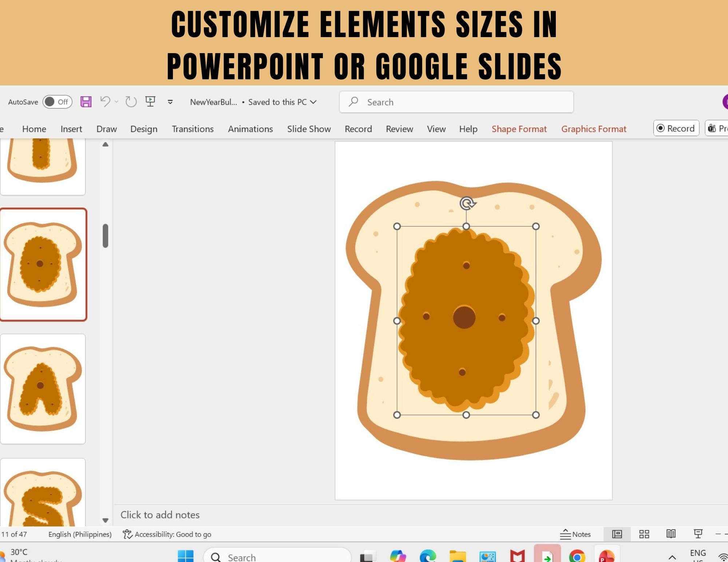The height and width of the screenshot is (562, 728).
Task: Switch to Slide Sorter view icon
Action: click(644, 534)
